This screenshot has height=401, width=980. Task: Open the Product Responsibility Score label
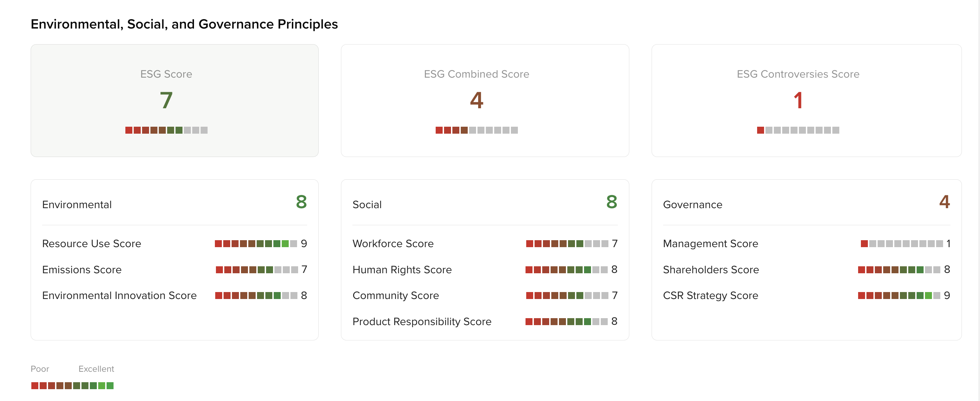[x=421, y=322]
